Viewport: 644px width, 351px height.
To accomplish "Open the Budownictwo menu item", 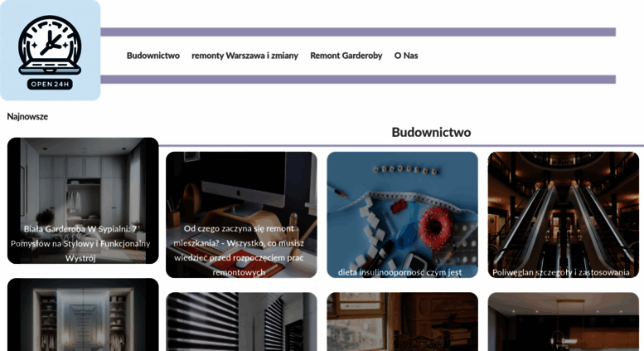I will pyautogui.click(x=153, y=56).
